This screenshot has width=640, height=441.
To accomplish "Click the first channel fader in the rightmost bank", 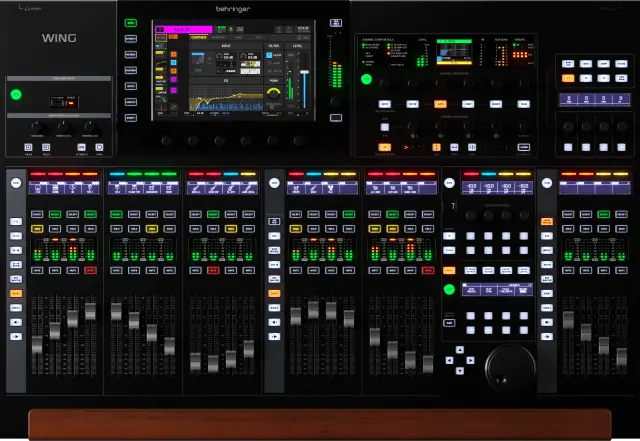I will point(568,320).
